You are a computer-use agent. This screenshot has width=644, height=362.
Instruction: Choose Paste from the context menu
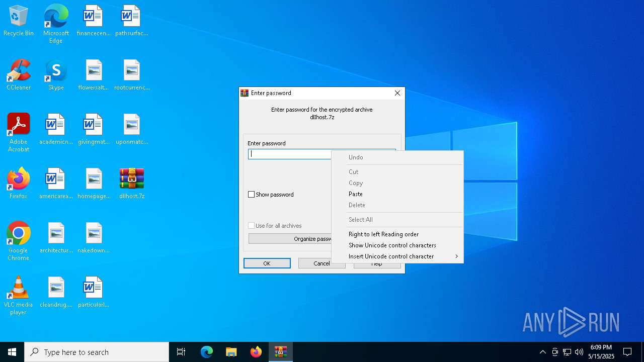coord(397,194)
